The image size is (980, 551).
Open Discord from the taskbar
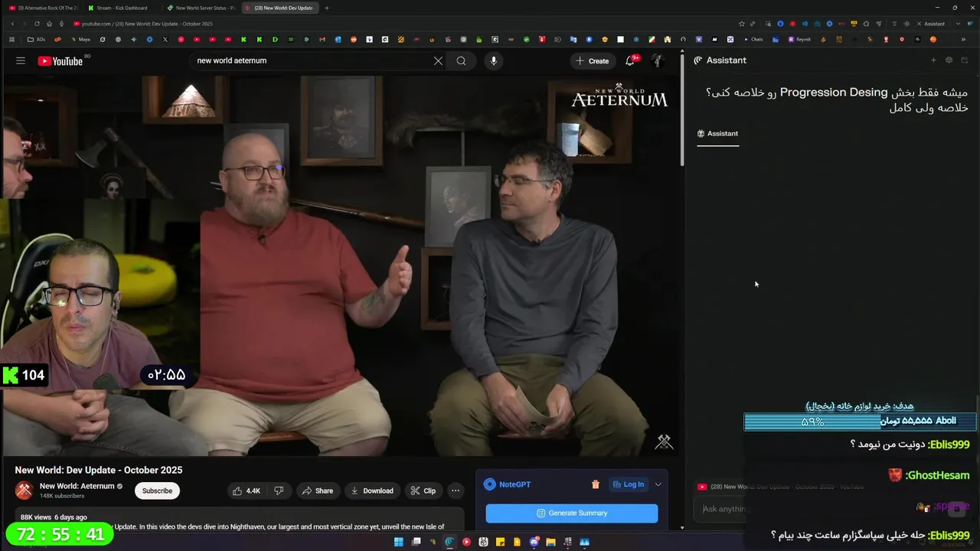click(x=534, y=542)
